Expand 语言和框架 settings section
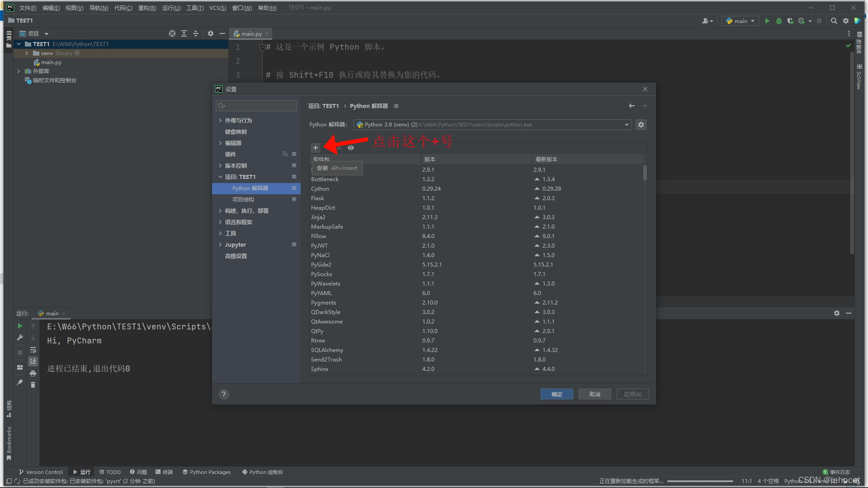 click(x=220, y=222)
